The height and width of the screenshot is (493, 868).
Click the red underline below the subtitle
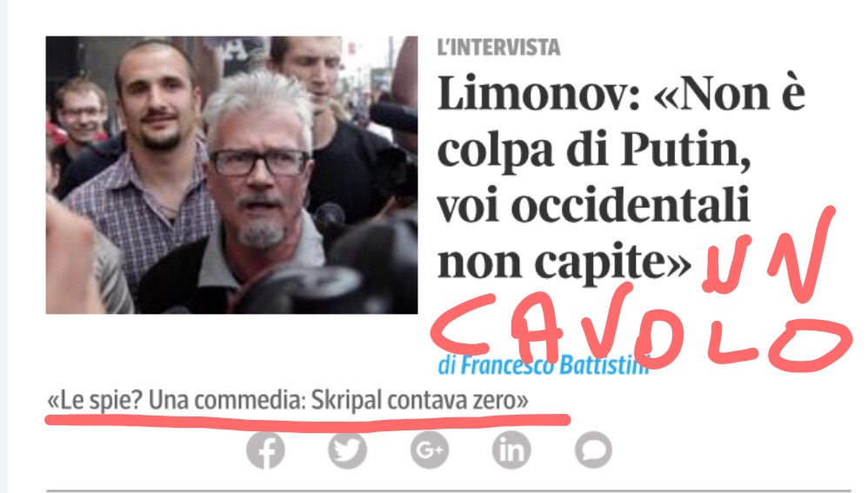(308, 419)
